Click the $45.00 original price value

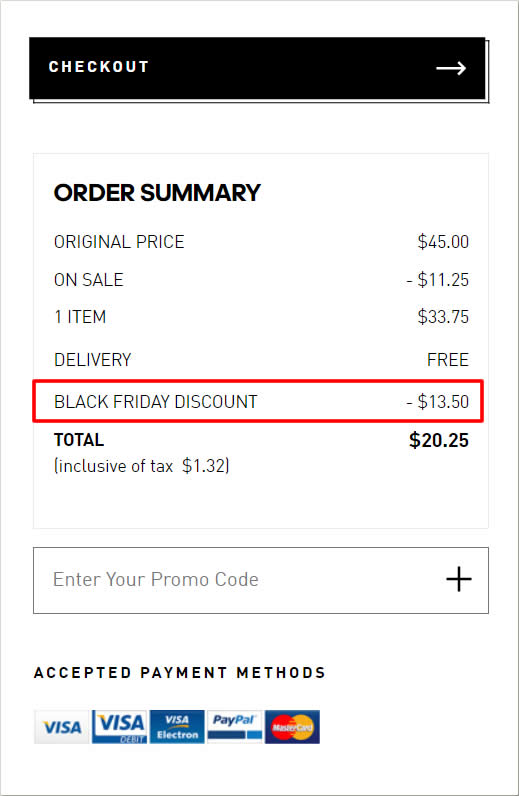click(x=443, y=242)
